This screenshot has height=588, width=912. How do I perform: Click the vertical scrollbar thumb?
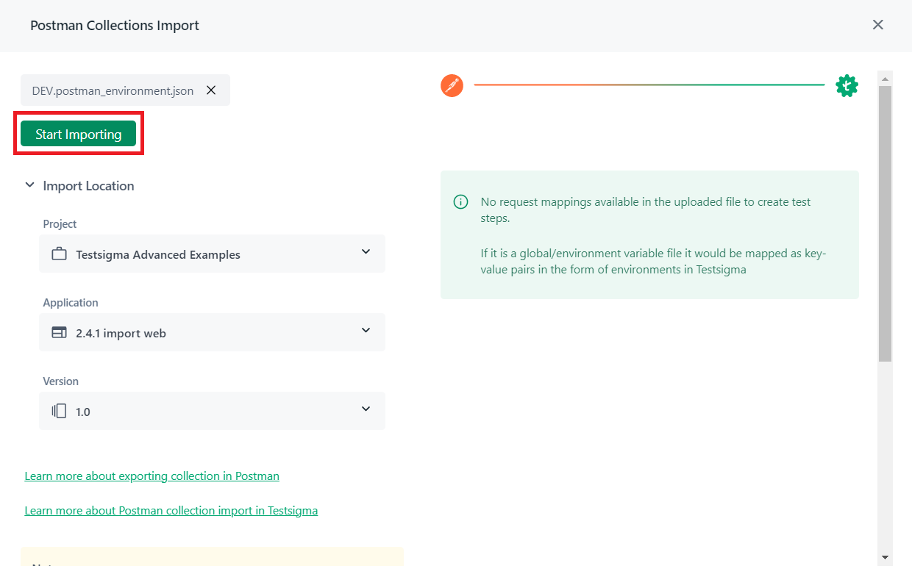click(x=886, y=223)
